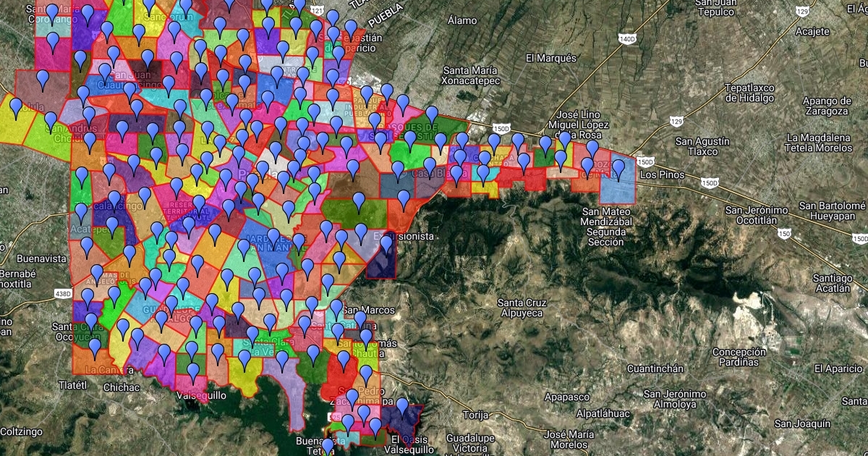Select the José María Morelos label
This screenshot has width=868, height=456.
[x=569, y=439]
